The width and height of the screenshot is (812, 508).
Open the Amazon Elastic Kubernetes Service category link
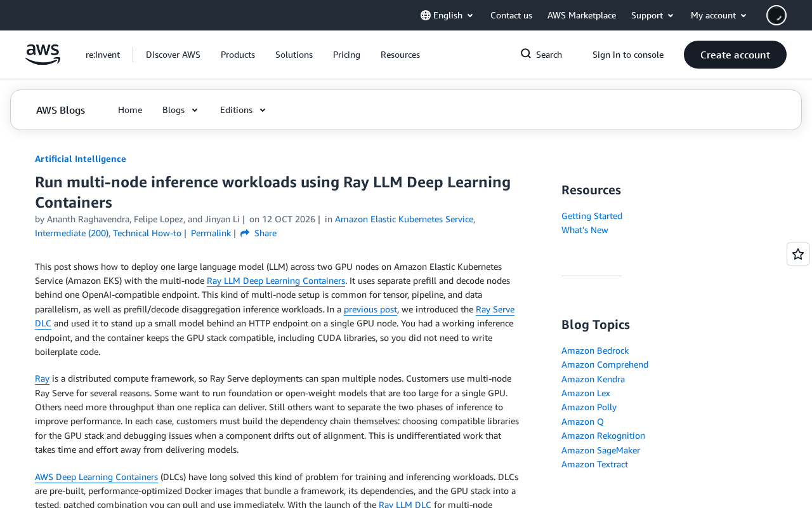pyautogui.click(x=404, y=219)
